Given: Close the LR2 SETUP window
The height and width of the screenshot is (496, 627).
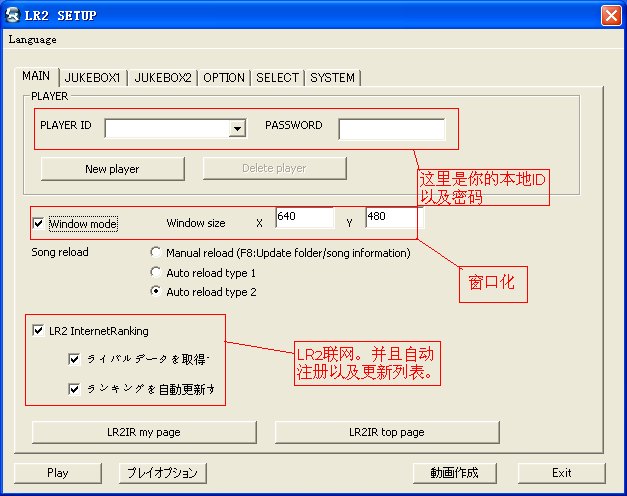Looking at the screenshot, I should click(611, 16).
